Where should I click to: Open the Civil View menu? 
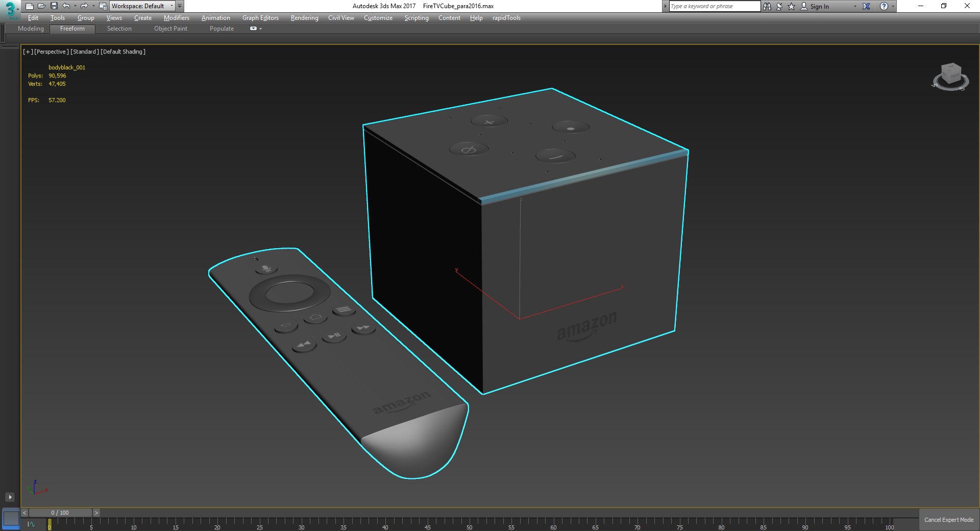[341, 18]
